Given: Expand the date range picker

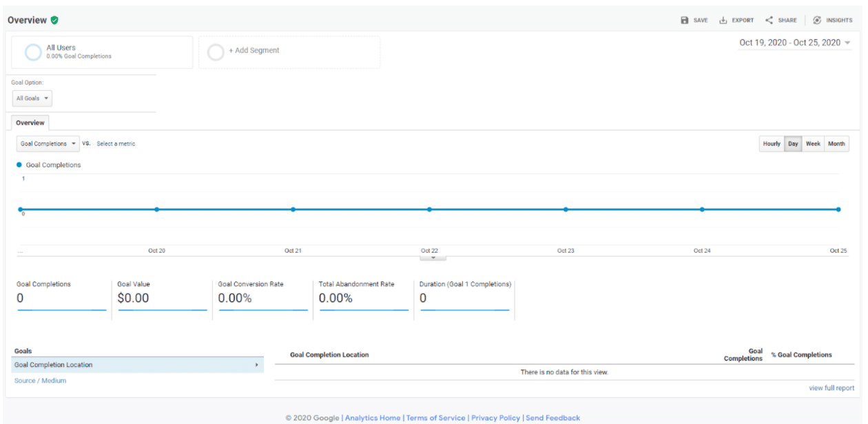Looking at the screenshot, I should [795, 43].
